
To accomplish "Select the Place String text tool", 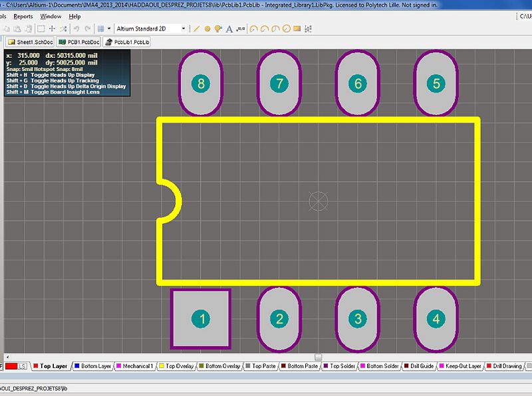I will [229, 29].
